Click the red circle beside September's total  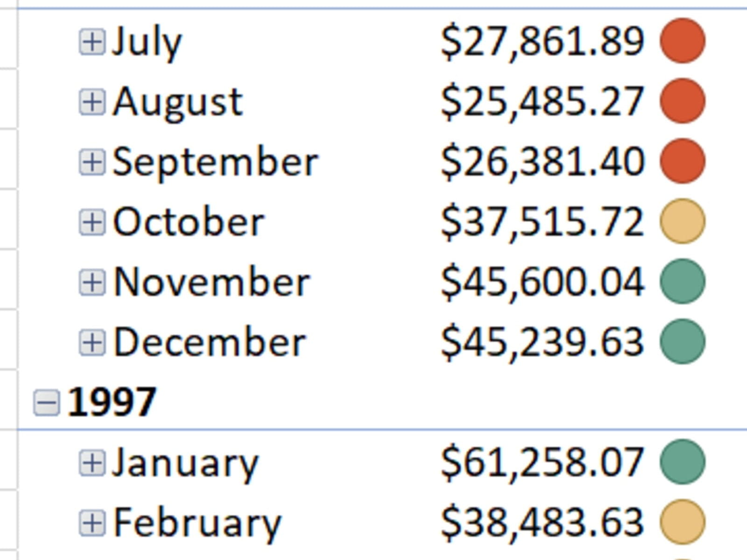click(682, 161)
